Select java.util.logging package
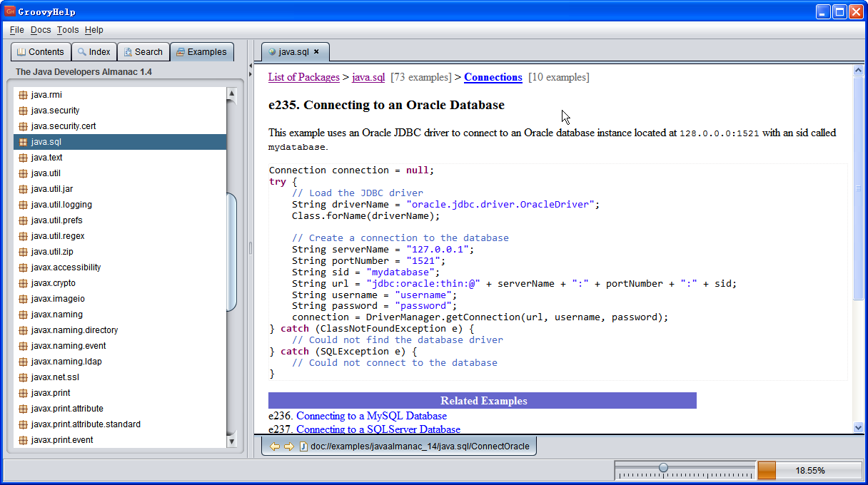868x485 pixels. (x=120, y=205)
